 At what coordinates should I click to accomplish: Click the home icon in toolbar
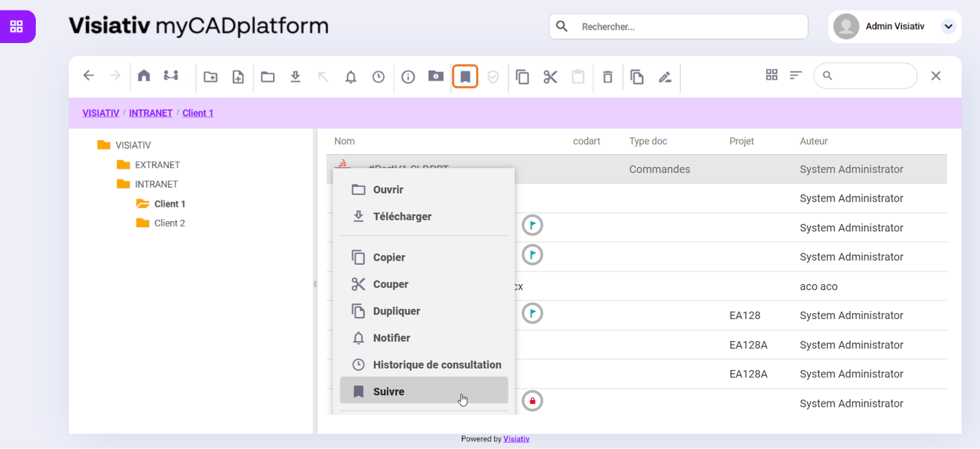click(144, 76)
